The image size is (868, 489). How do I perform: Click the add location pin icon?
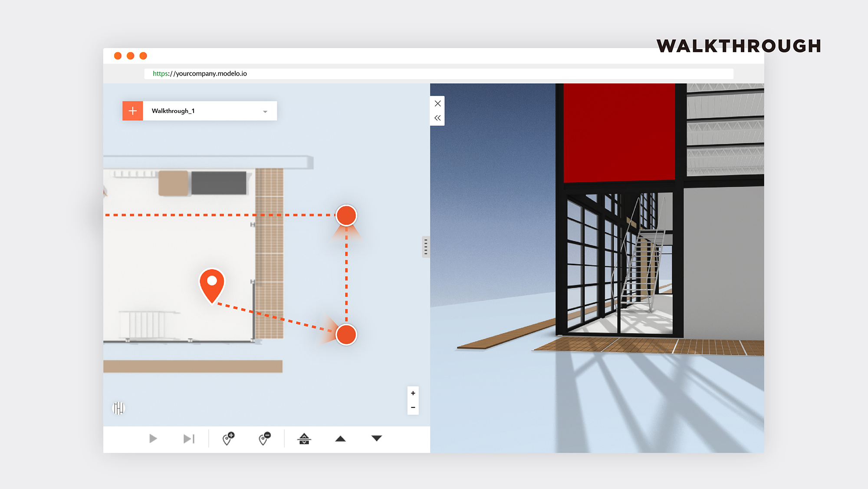click(228, 439)
